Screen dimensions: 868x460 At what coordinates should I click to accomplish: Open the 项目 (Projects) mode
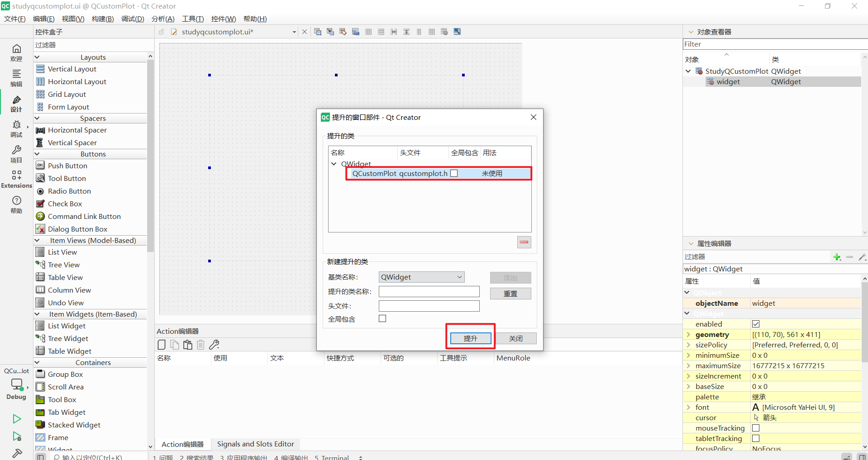[16, 154]
